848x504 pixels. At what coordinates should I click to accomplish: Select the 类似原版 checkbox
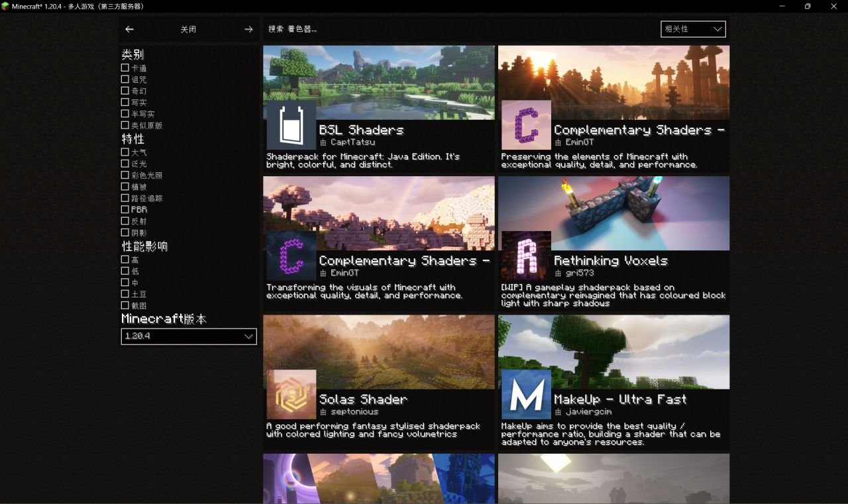pyautogui.click(x=125, y=125)
